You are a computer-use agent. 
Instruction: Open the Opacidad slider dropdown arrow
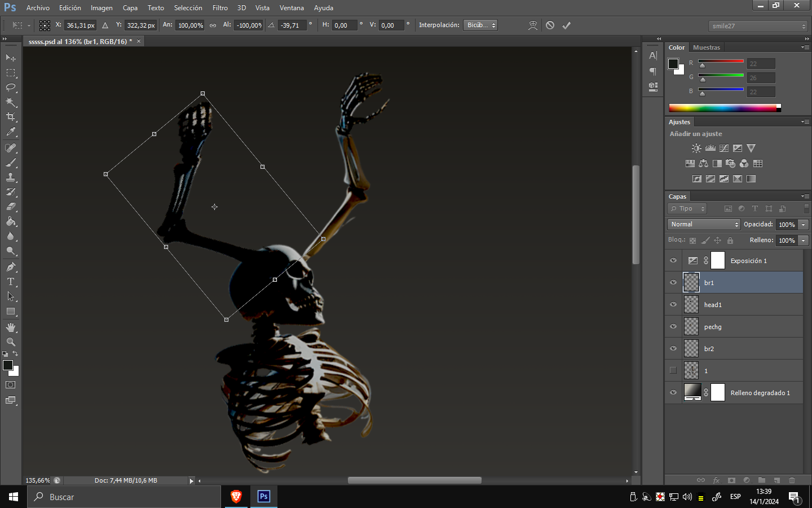[x=804, y=225]
